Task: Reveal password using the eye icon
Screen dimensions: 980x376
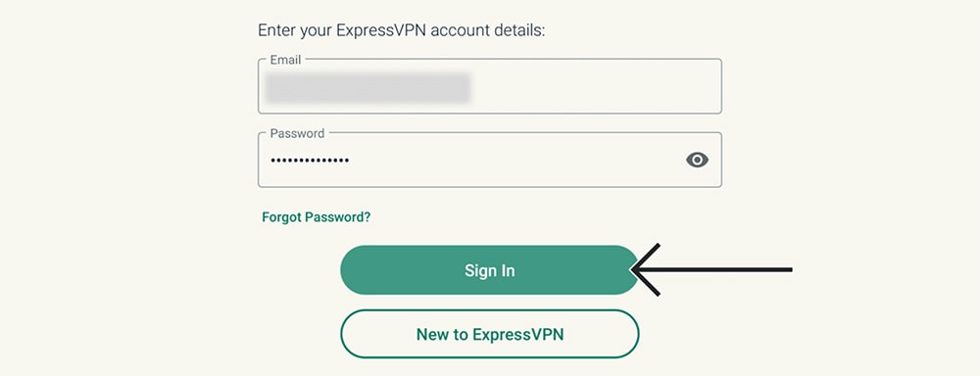Action: point(697,160)
